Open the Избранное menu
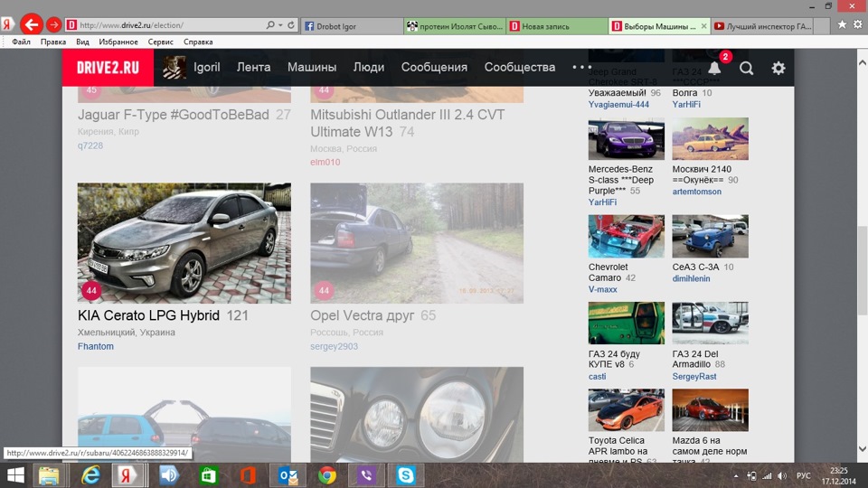 (118, 42)
